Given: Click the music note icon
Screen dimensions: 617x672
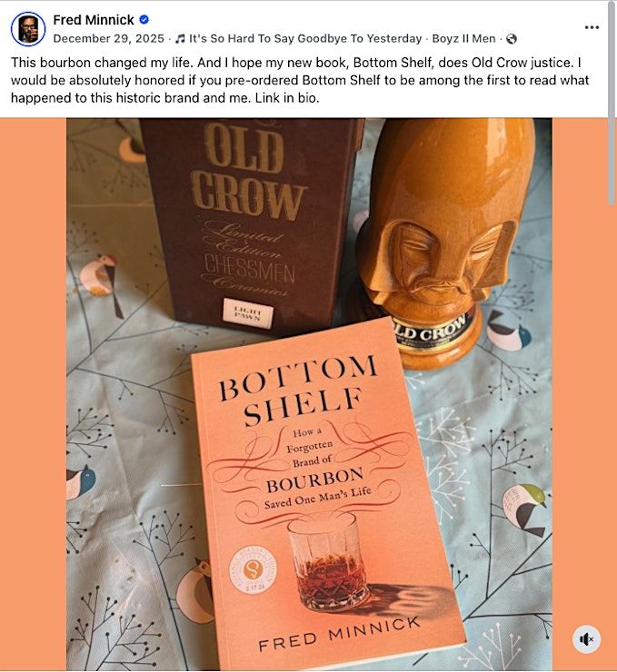Looking at the screenshot, I should [181, 39].
